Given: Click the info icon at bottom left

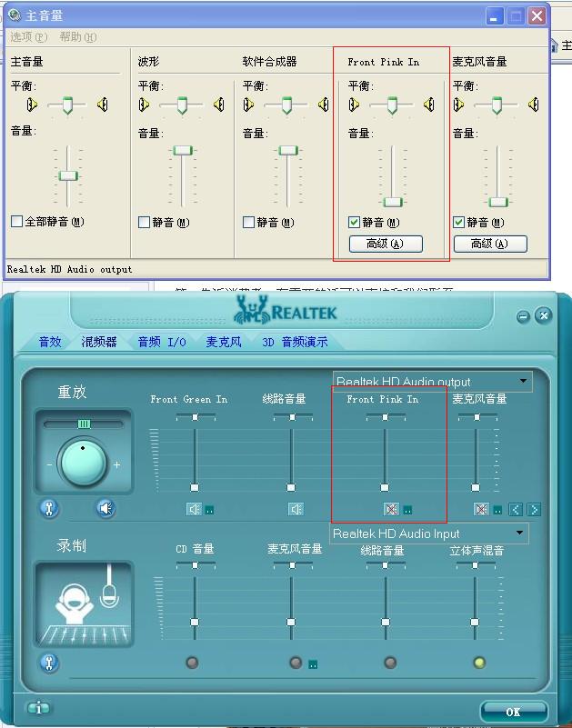Looking at the screenshot, I should point(37,708).
